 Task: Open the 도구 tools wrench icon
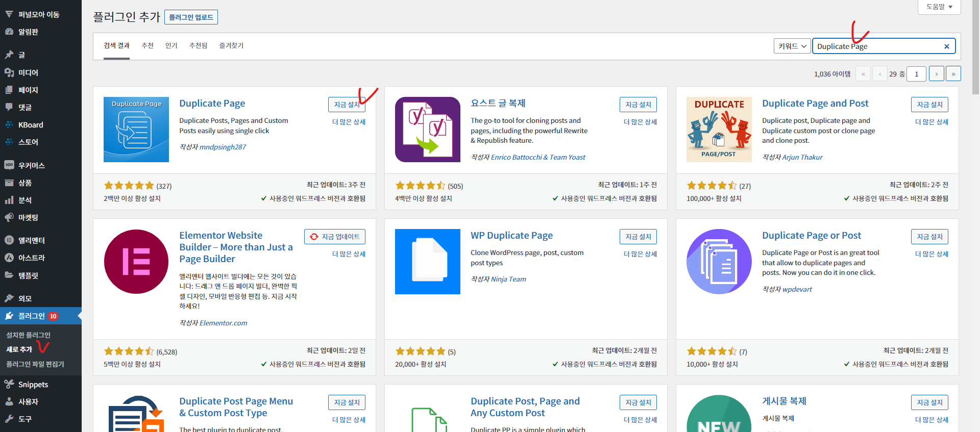coord(9,419)
